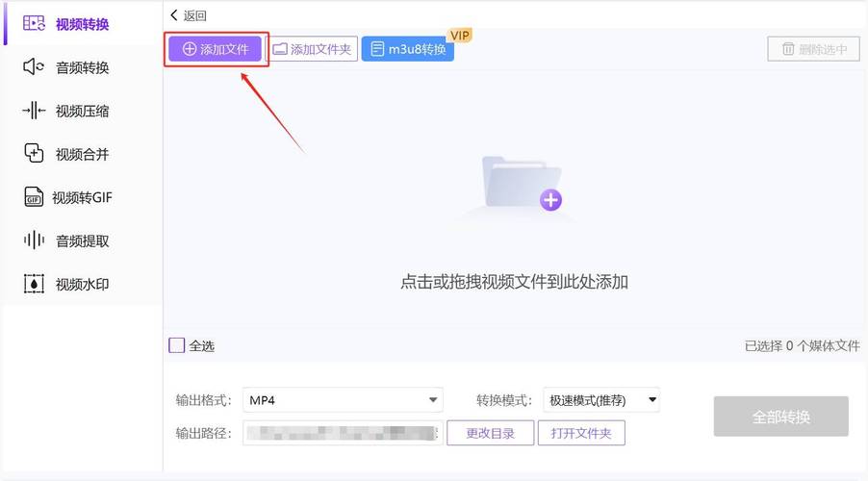Click the 已选择 0 个媒体文件 status text
The width and height of the screenshot is (868, 481).
tap(803, 346)
